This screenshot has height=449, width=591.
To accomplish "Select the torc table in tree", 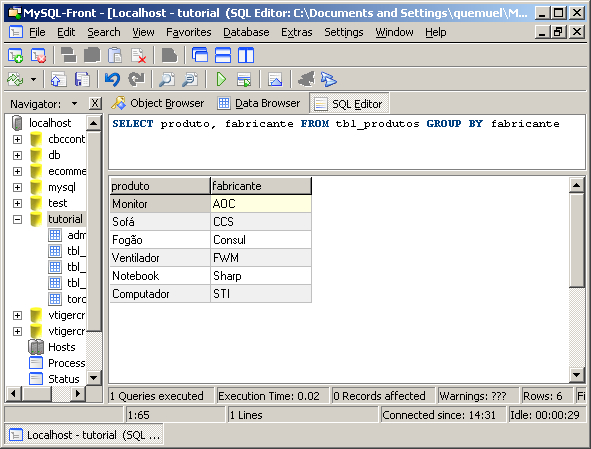I will point(77,299).
